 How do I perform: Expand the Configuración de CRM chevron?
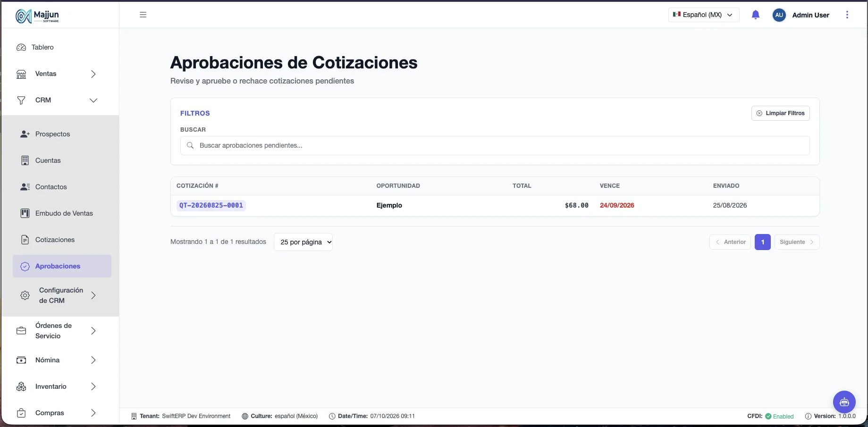(93, 295)
